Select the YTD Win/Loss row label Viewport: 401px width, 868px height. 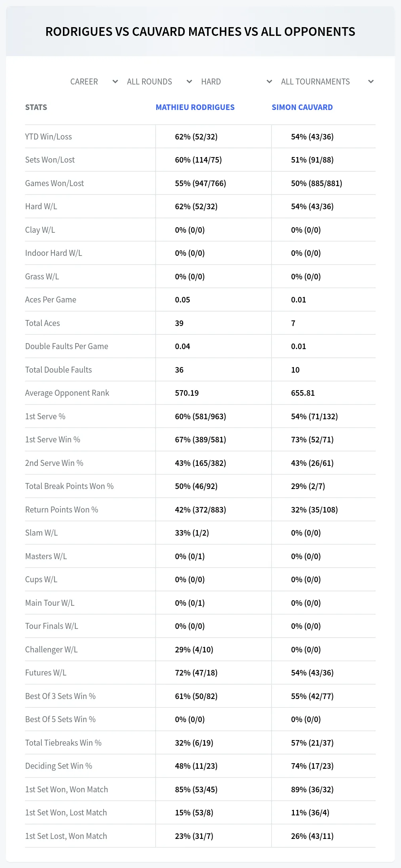(49, 137)
